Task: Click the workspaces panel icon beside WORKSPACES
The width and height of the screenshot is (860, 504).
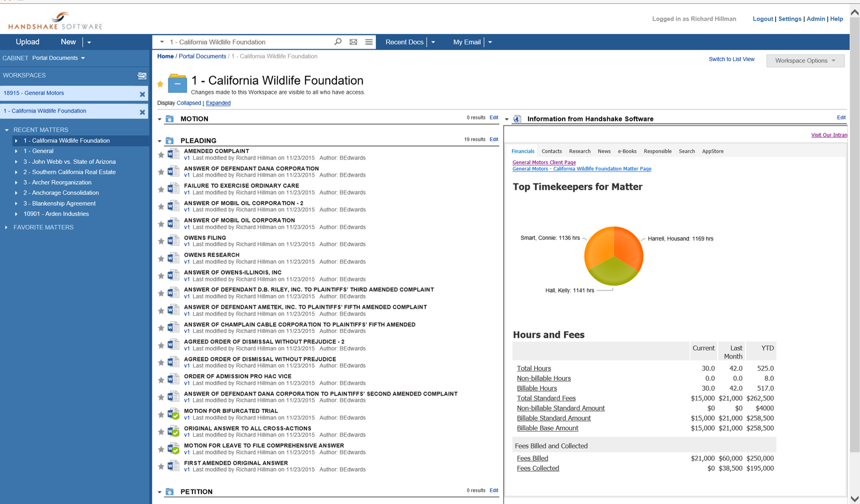Action: 142,76
